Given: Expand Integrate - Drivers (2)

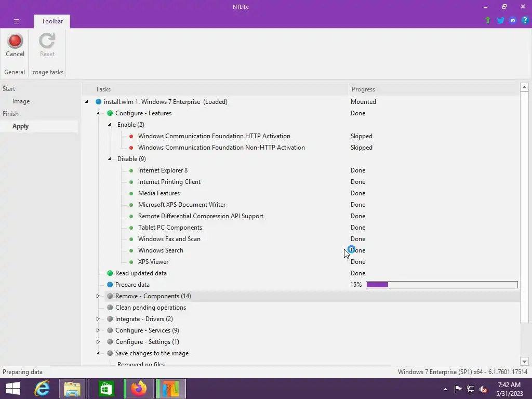Looking at the screenshot, I should pos(98,319).
